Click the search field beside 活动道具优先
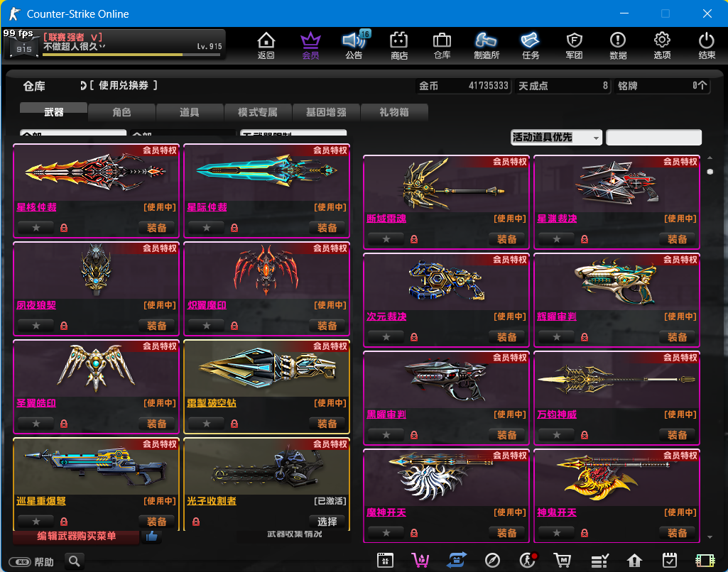Image resolution: width=728 pixels, height=572 pixels. (653, 137)
